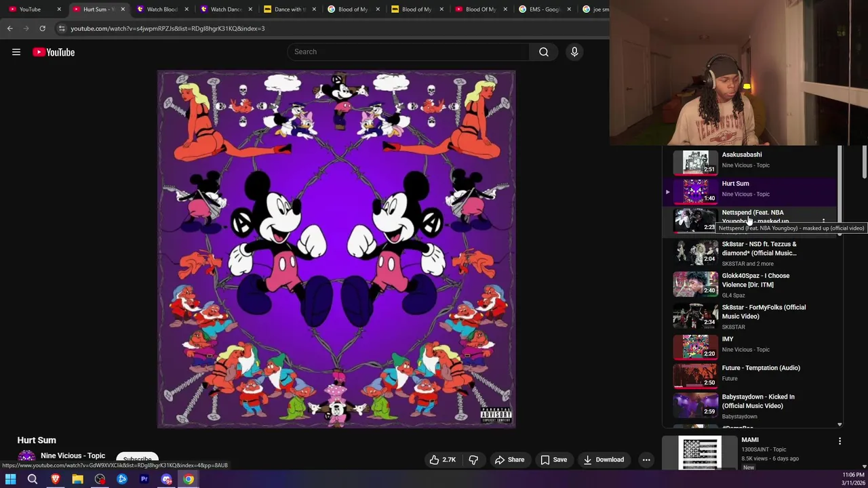868x488 pixels.
Task: Play Nettspend masked up video thumbnail
Action: click(x=695, y=220)
